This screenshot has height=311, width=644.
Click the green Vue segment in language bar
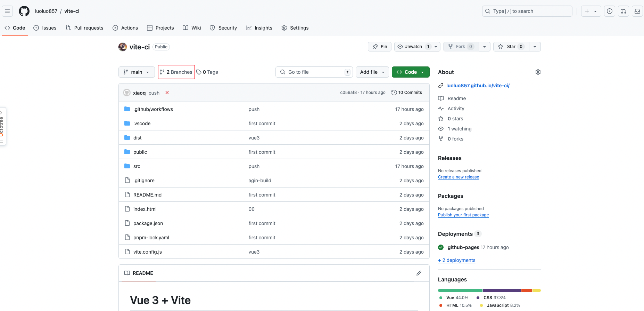pyautogui.click(x=460, y=290)
